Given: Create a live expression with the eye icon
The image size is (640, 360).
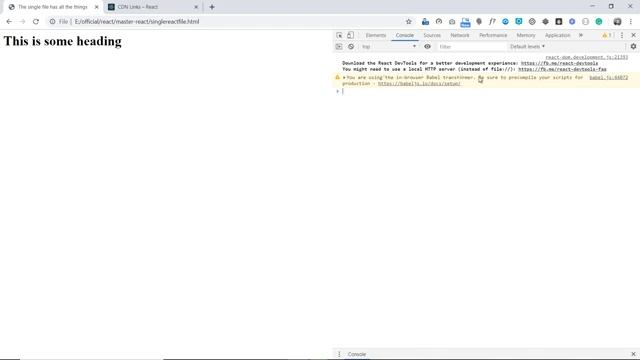Looking at the screenshot, I should click(427, 47).
